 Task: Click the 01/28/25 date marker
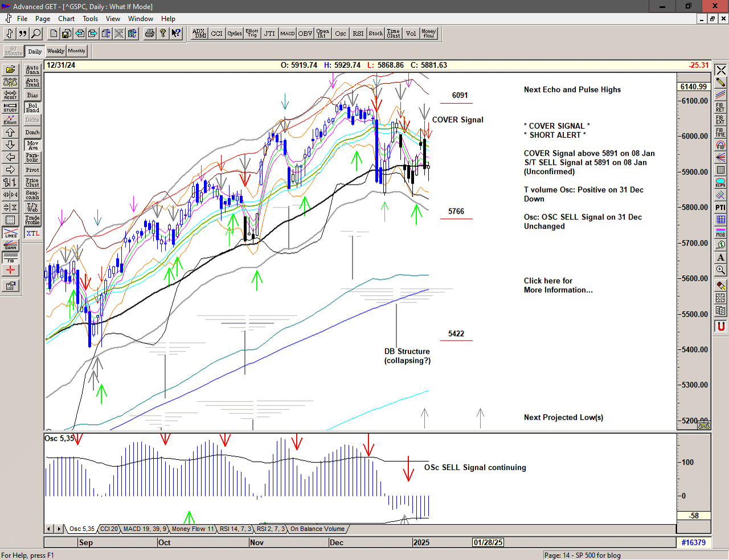click(x=488, y=542)
